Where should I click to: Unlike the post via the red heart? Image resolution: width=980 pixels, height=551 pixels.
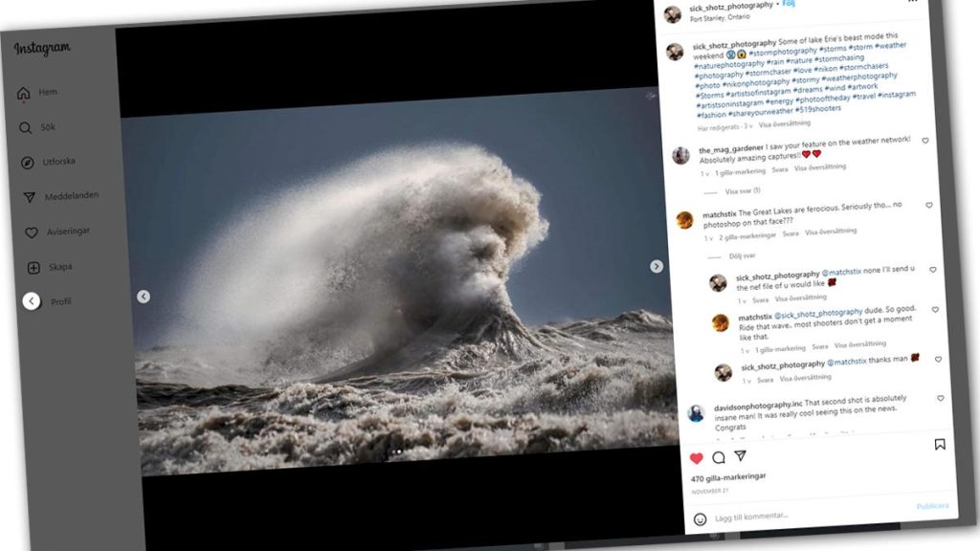[x=697, y=458]
